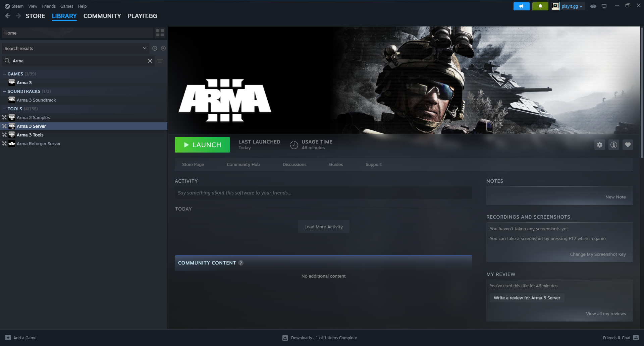Create a New Note
The height and width of the screenshot is (346, 644).
tap(615, 197)
